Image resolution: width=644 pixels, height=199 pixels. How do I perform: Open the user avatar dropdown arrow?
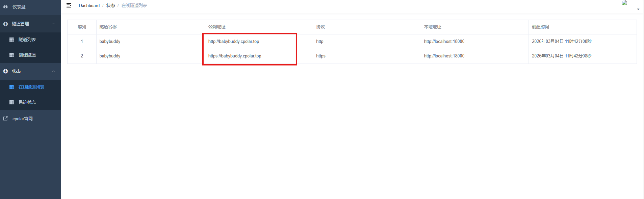pyautogui.click(x=638, y=9)
